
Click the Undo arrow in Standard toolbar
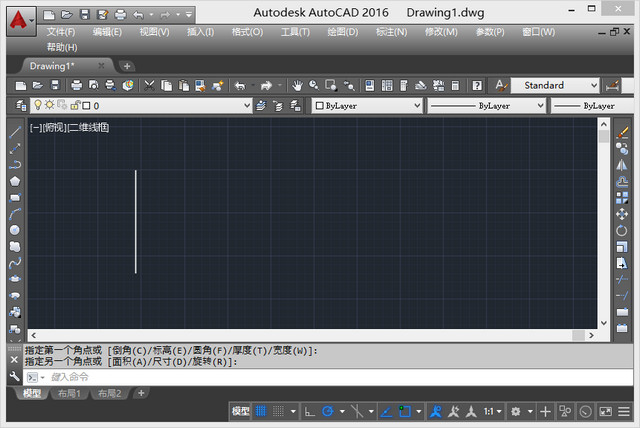[240, 85]
